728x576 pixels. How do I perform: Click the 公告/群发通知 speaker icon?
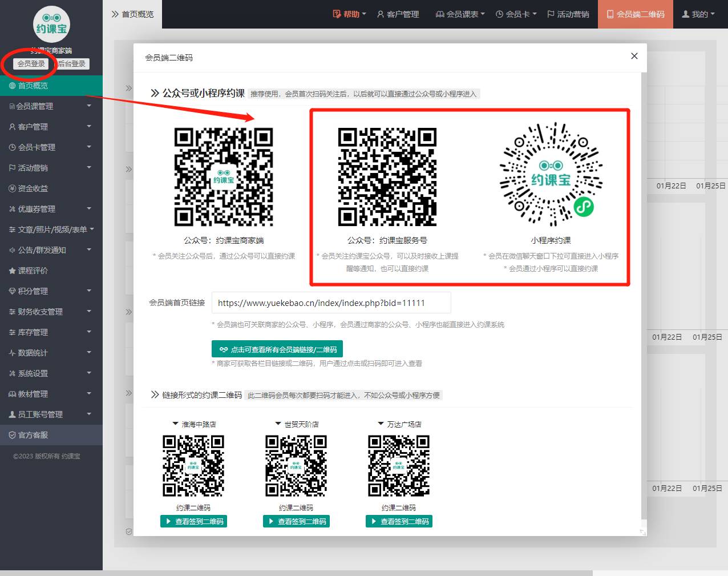pos(12,250)
